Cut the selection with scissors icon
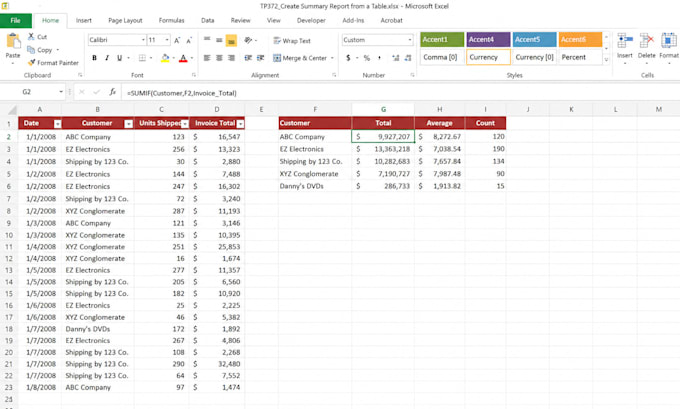680x409 pixels. pos(31,36)
